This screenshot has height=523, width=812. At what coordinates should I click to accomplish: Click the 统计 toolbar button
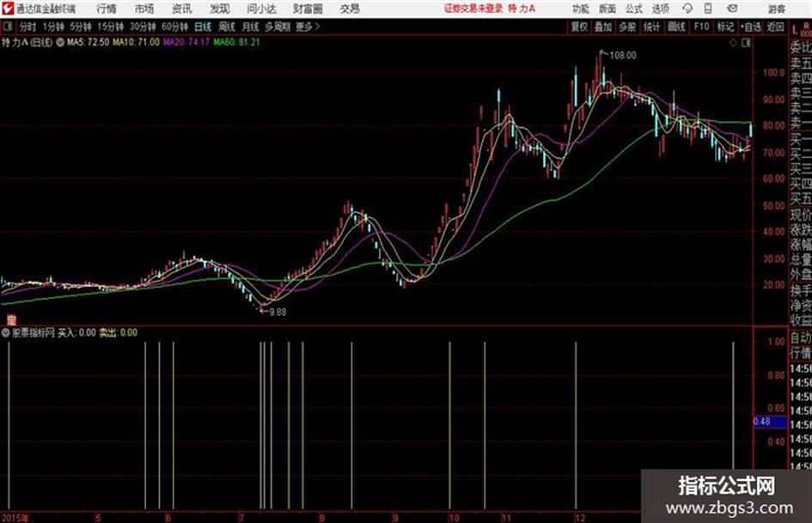[652, 27]
